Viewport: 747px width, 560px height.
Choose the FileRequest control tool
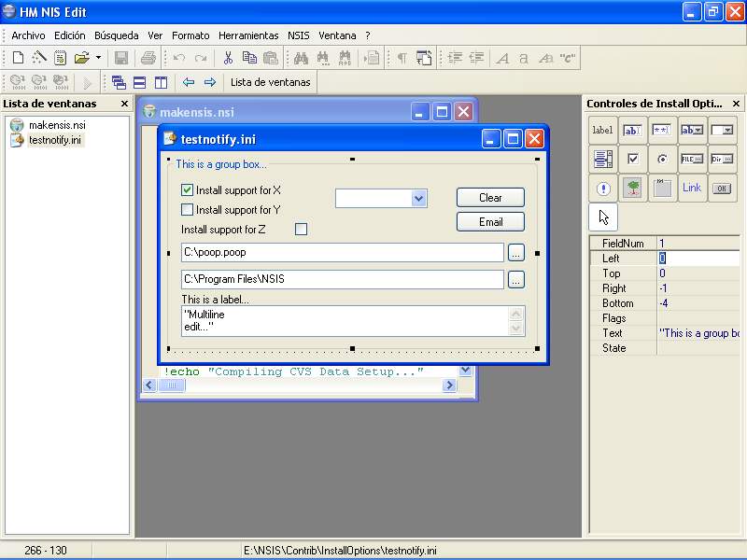click(691, 160)
